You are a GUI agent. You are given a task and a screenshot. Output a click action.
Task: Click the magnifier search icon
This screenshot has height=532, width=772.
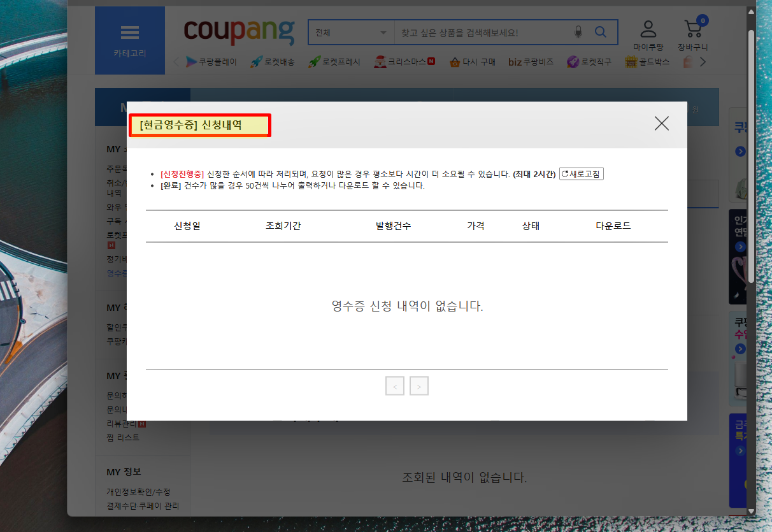[x=600, y=32]
